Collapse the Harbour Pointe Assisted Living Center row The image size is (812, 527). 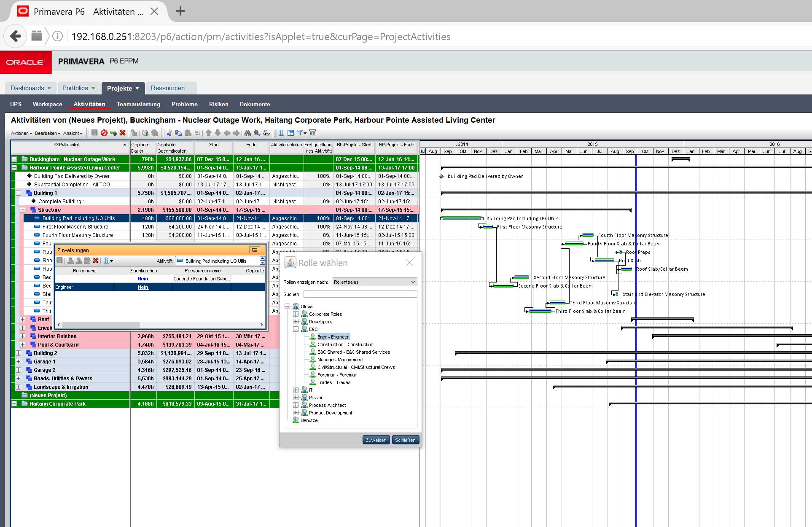tap(14, 168)
